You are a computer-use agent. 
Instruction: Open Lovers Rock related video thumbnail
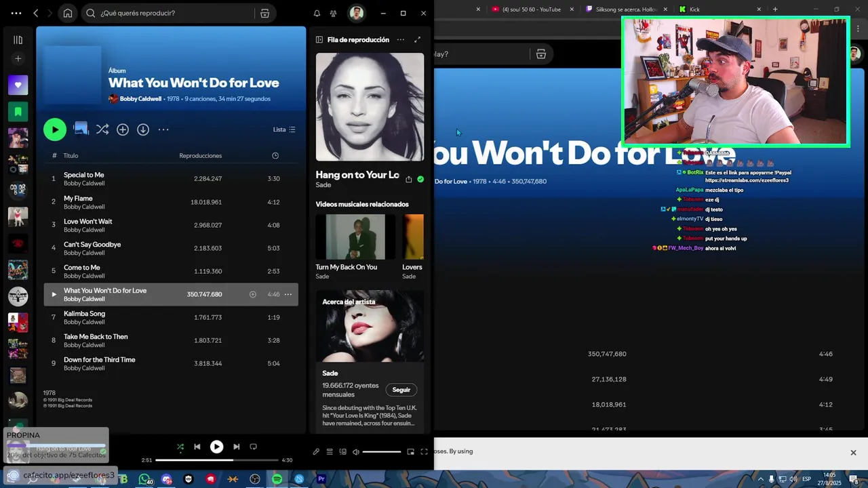tap(414, 237)
